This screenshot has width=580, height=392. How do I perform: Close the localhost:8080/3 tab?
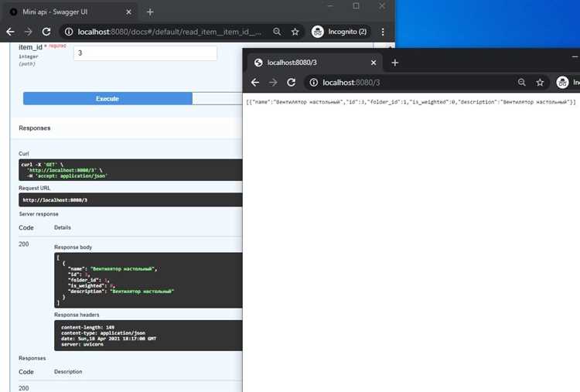(374, 63)
